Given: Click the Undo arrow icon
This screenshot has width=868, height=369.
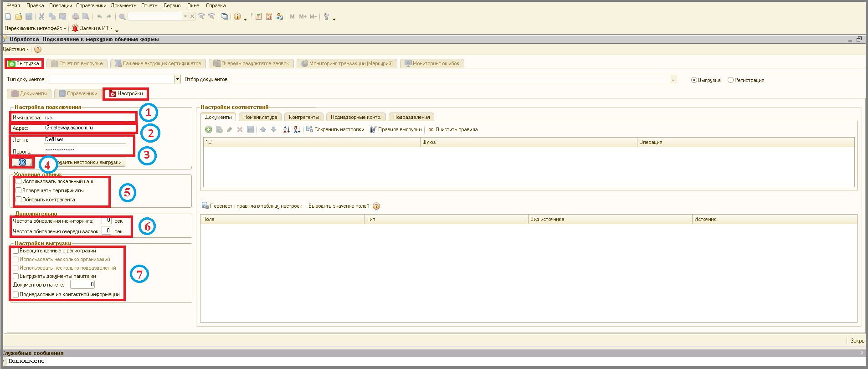Looking at the screenshot, I should [99, 16].
